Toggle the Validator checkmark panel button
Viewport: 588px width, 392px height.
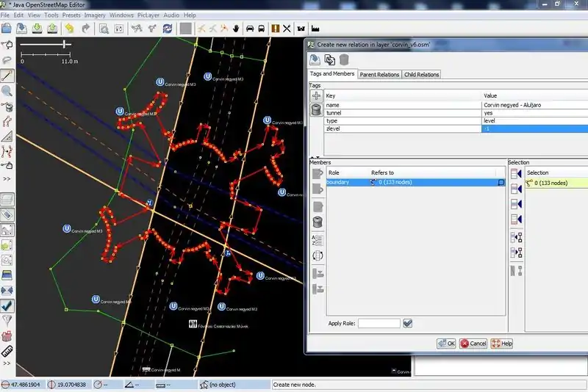[x=7, y=305]
